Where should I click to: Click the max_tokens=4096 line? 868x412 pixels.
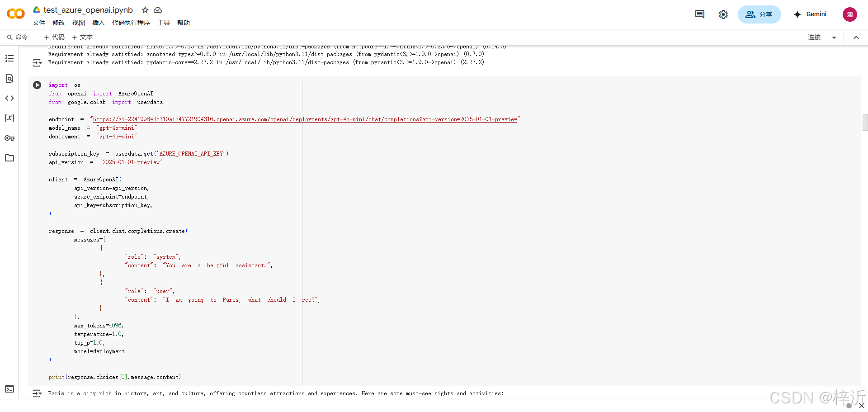[x=99, y=326]
